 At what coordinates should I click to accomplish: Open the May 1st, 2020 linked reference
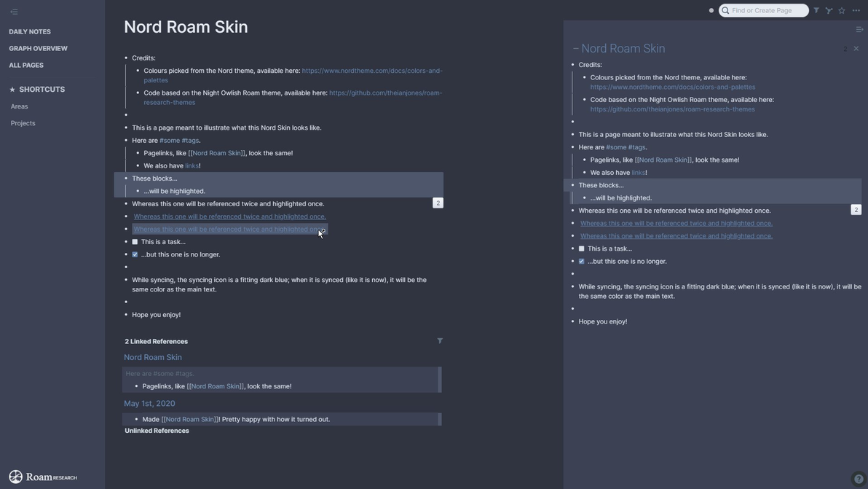(149, 403)
